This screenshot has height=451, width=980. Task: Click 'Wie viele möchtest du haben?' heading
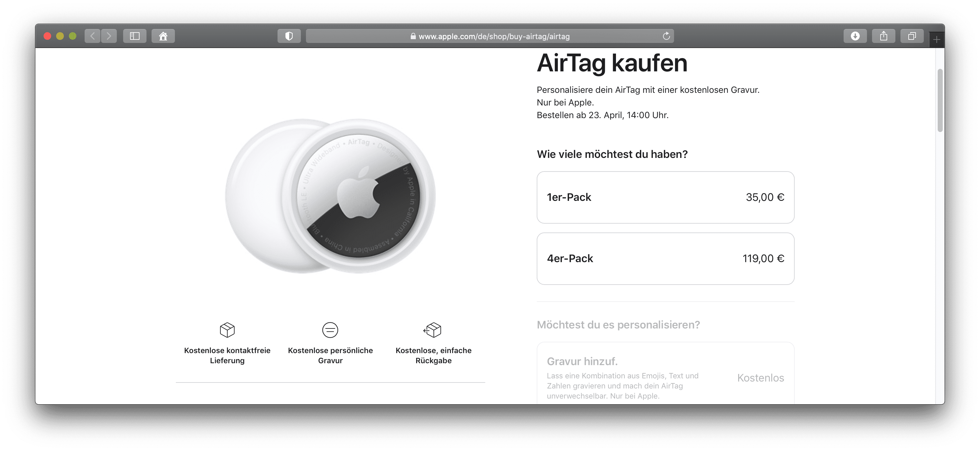pos(612,154)
